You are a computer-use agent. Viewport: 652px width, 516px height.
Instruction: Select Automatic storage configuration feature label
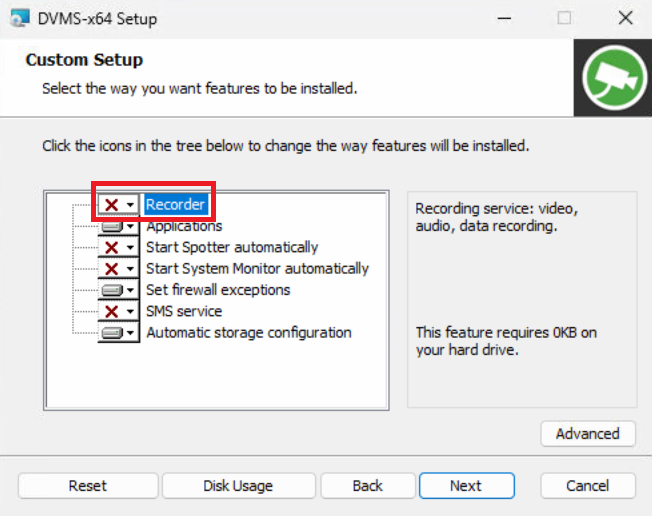click(249, 333)
